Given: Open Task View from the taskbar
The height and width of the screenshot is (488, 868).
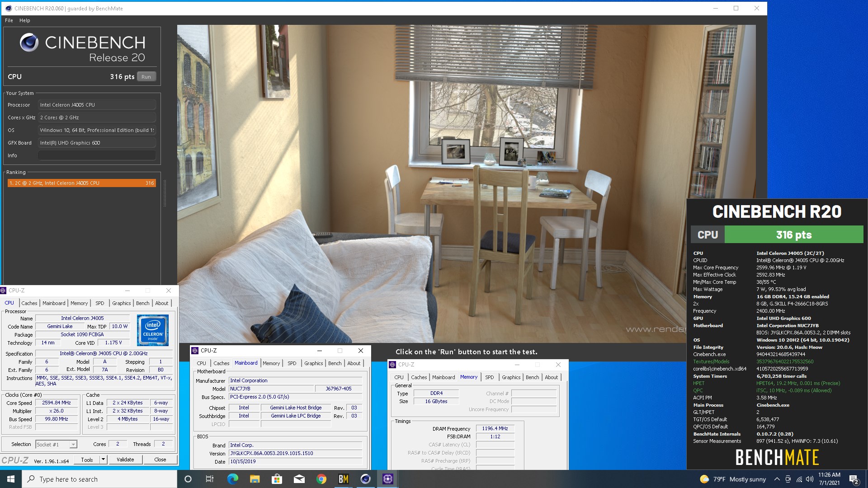Looking at the screenshot, I should click(209, 479).
